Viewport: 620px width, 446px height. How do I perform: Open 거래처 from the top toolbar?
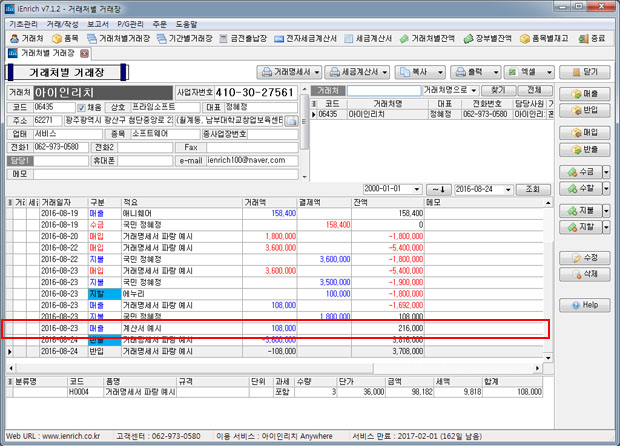[23, 37]
